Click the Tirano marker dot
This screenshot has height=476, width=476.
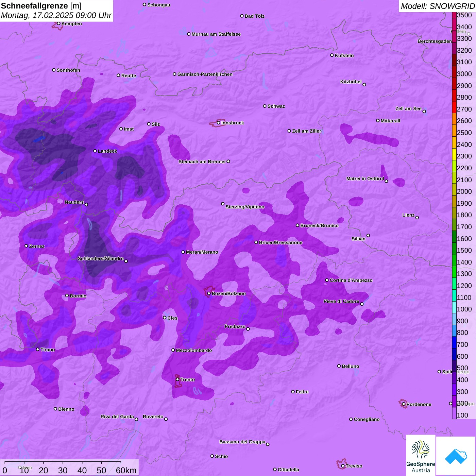coord(38,350)
